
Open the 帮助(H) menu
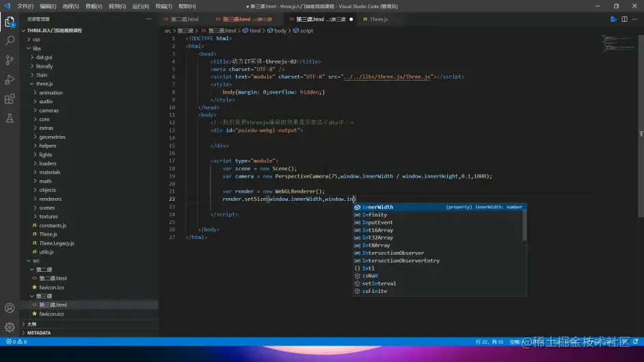pos(187,6)
